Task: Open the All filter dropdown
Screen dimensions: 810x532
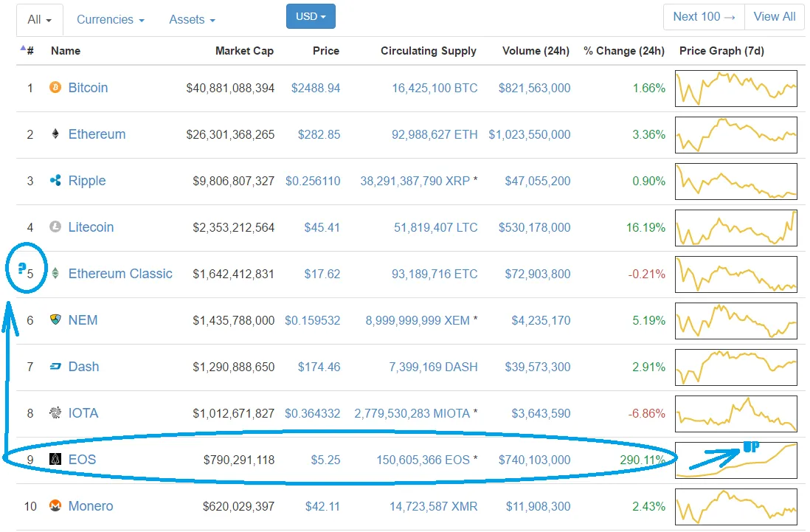Action: click(40, 20)
